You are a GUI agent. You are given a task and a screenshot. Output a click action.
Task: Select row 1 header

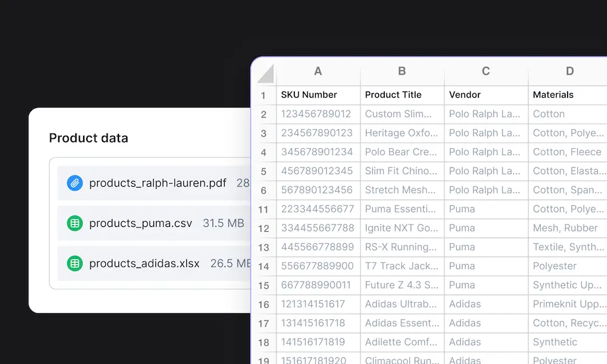point(263,95)
